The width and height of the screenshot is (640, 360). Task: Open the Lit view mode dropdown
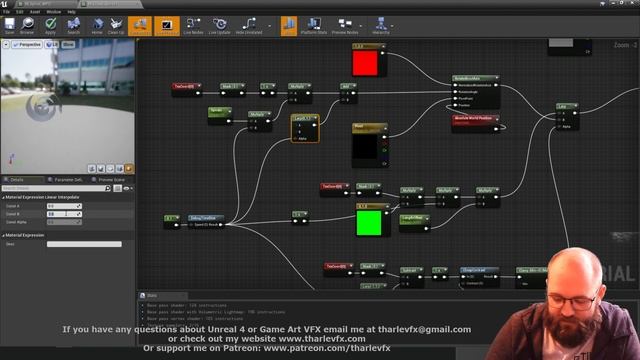[52, 44]
